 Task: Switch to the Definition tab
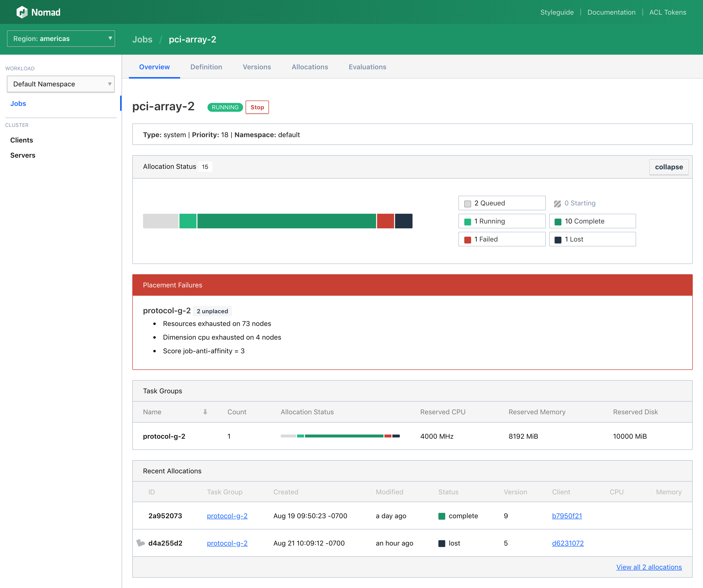tap(206, 67)
